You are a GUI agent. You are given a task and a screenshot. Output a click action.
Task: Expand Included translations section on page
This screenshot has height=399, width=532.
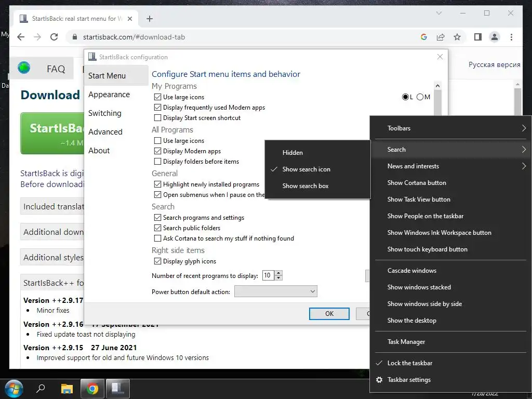52,206
